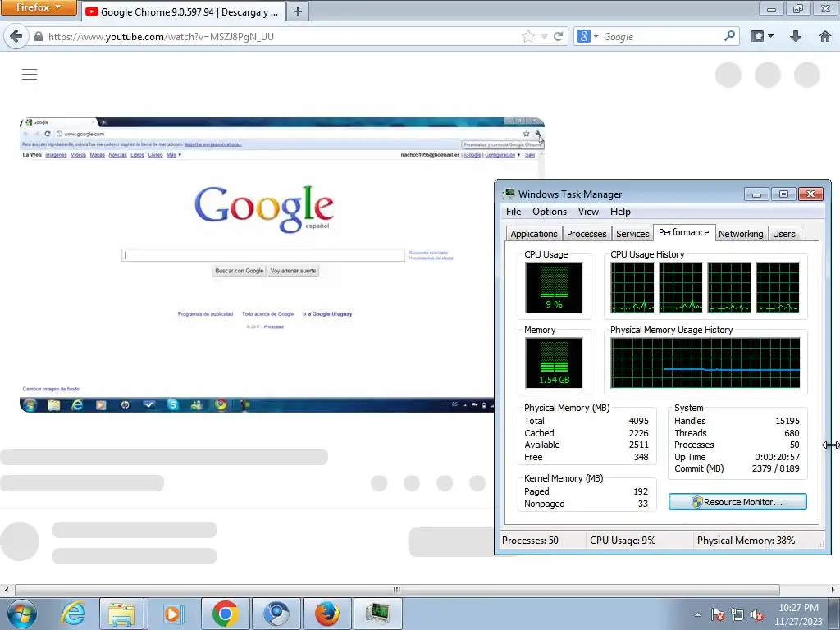The height and width of the screenshot is (630, 840).
Task: Go back using Firefox back arrow
Action: click(x=16, y=36)
